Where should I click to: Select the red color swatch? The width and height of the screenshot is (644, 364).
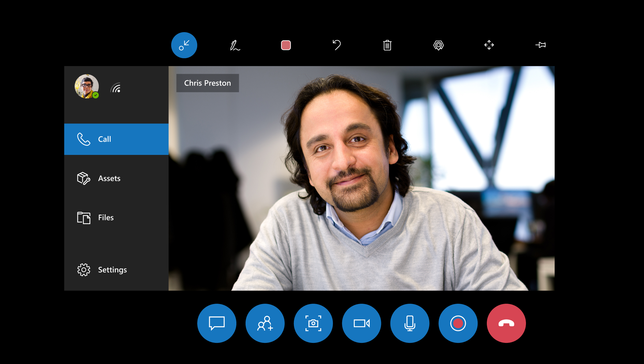pyautogui.click(x=286, y=45)
